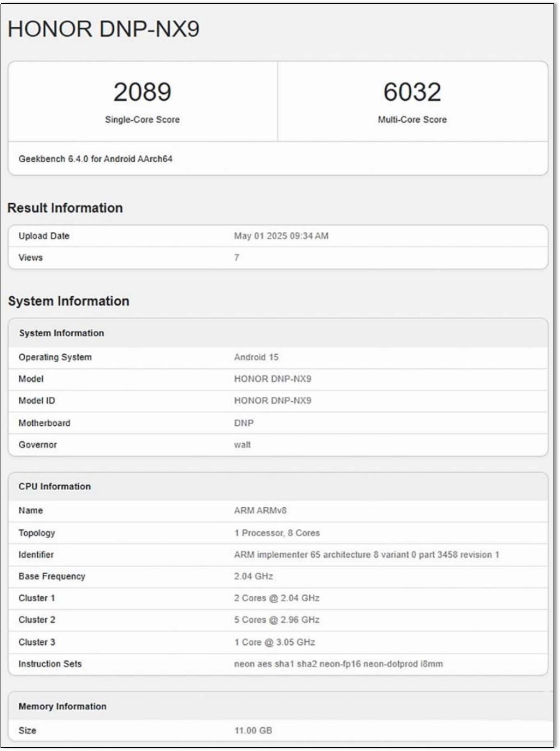Viewport: 560px width, 751px height.
Task: Click the Model row label
Action: [x=31, y=379]
